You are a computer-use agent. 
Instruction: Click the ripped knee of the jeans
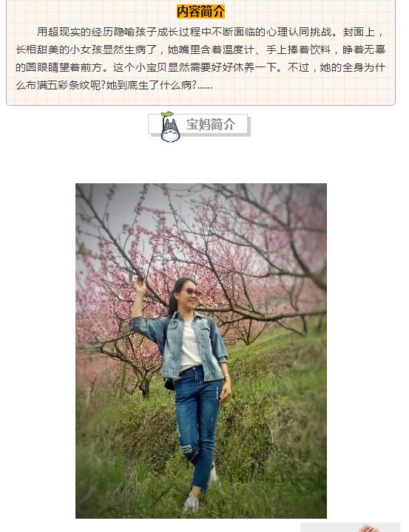(186, 449)
